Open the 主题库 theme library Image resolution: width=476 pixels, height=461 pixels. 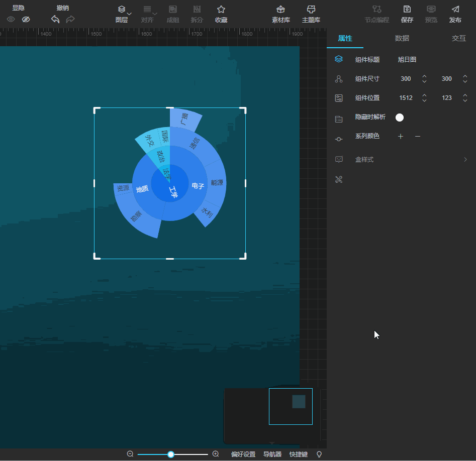(x=311, y=14)
